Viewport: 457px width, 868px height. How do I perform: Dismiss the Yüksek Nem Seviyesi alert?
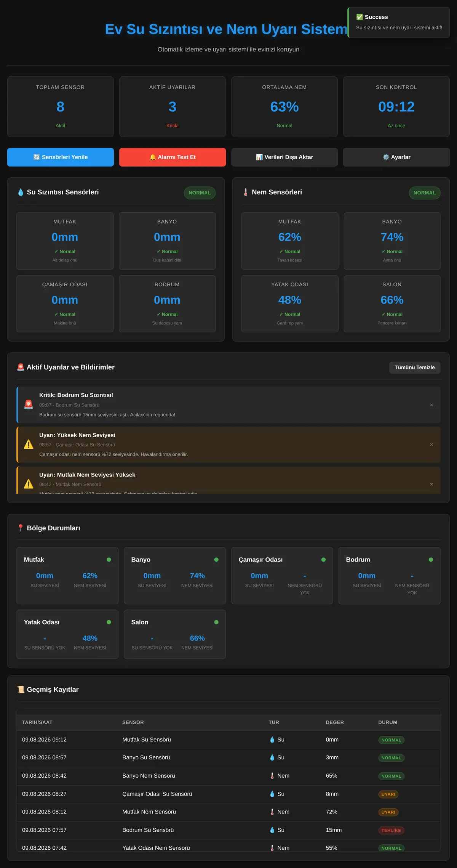pyautogui.click(x=431, y=444)
